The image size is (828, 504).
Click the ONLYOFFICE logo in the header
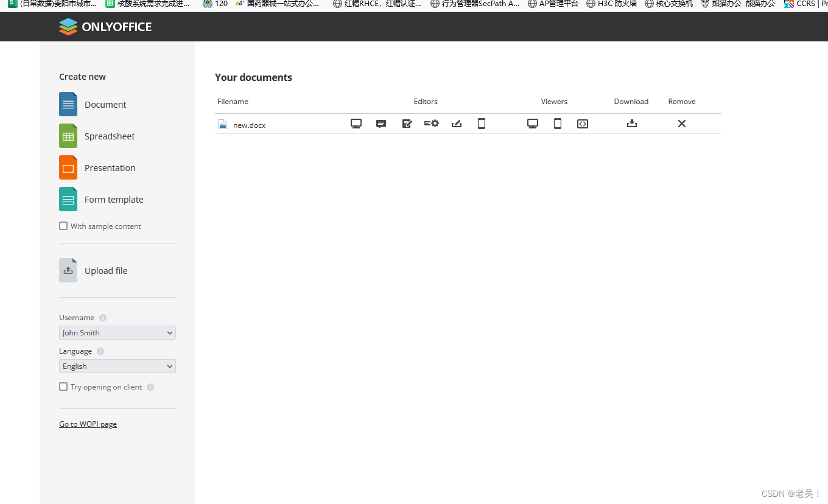point(105,27)
